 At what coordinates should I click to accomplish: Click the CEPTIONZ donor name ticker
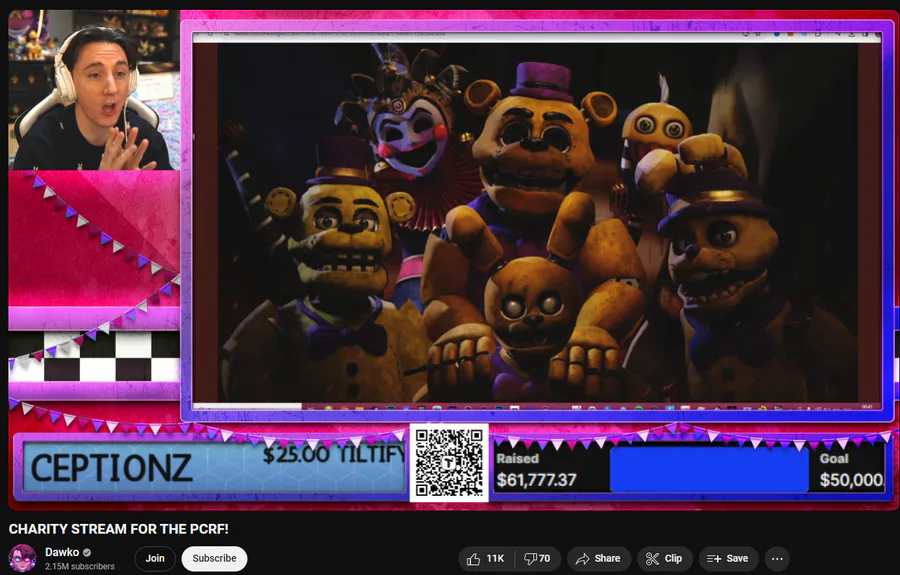[111, 468]
